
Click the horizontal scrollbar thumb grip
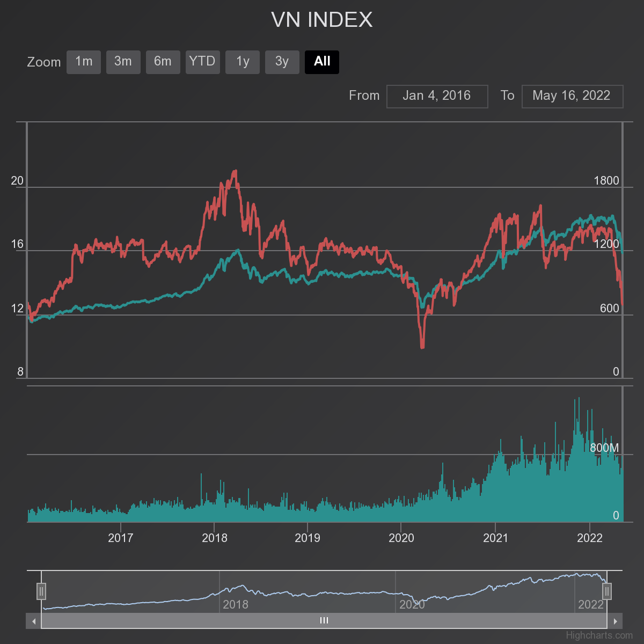click(x=324, y=621)
